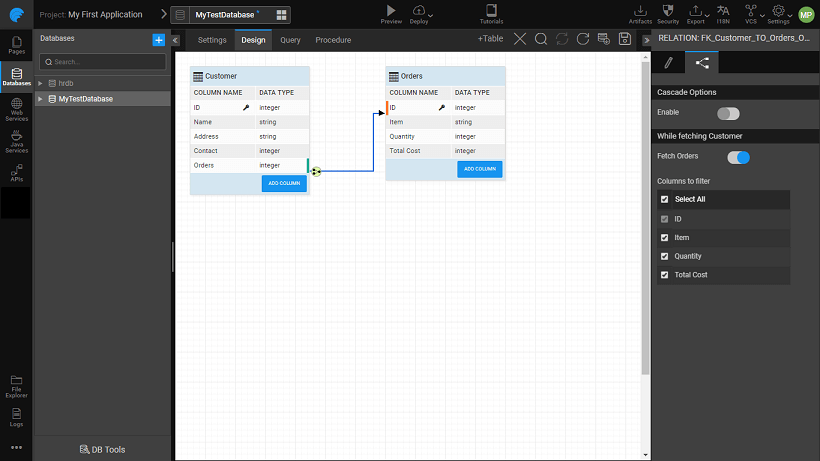Switch to the Query tab
820x461 pixels.
(x=290, y=40)
